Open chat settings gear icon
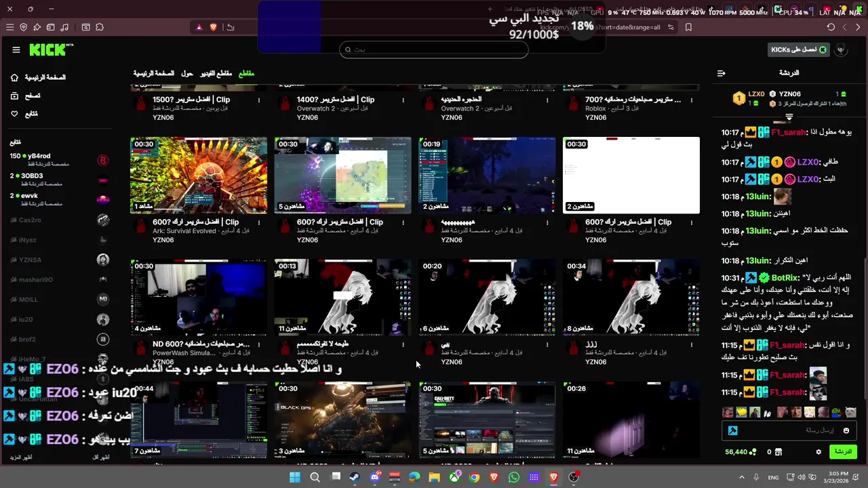The image size is (868, 488). (x=818, y=452)
